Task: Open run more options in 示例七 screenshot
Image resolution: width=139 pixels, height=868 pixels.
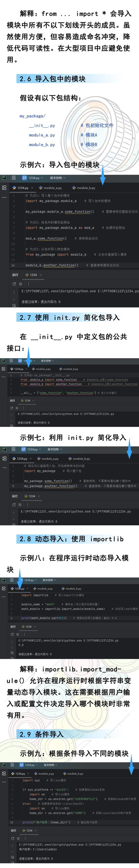Action: coord(27,505)
